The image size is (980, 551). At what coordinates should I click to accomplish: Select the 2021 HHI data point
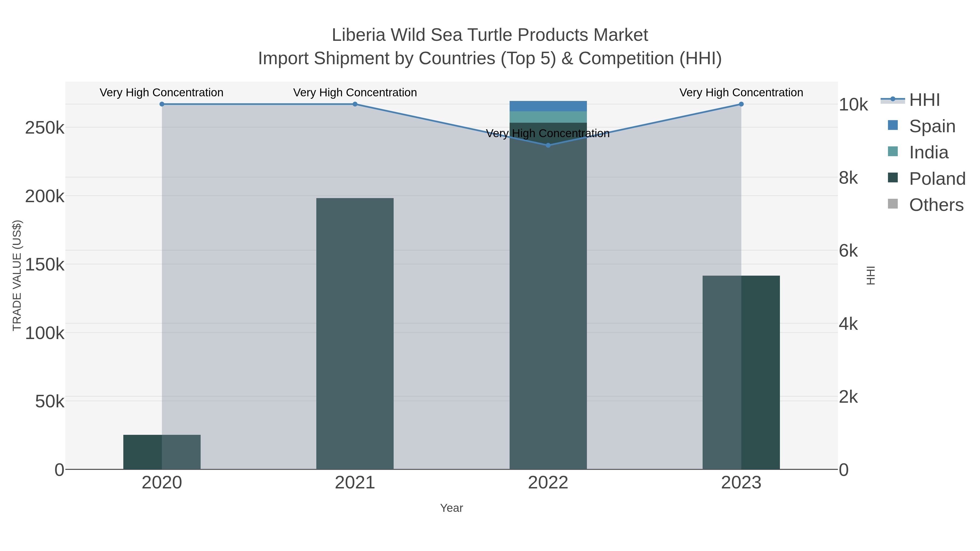click(x=355, y=104)
